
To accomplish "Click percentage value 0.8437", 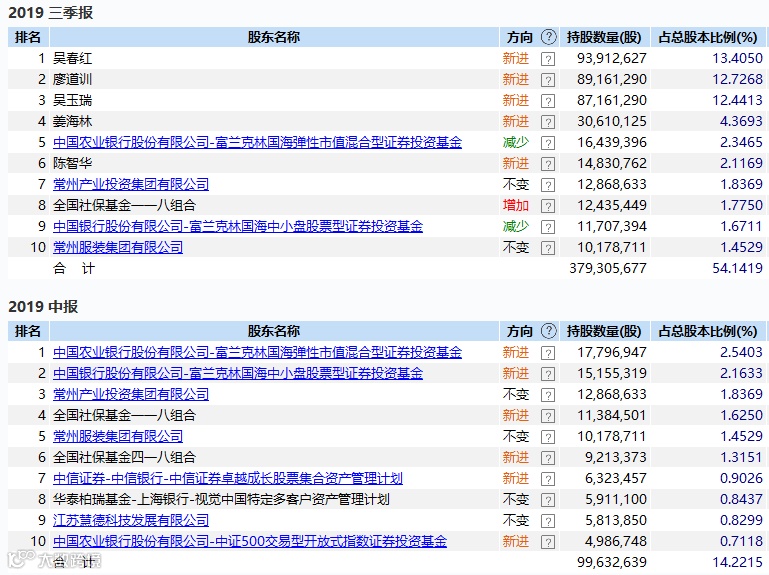I will 741,499.
